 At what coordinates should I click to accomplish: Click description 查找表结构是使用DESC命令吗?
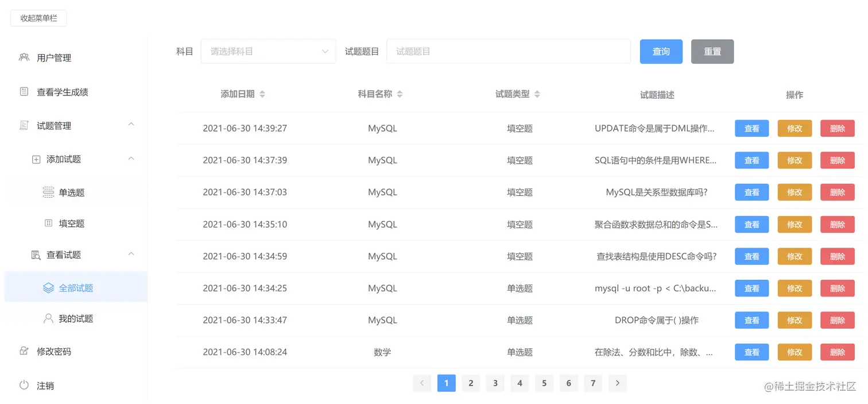coord(657,256)
